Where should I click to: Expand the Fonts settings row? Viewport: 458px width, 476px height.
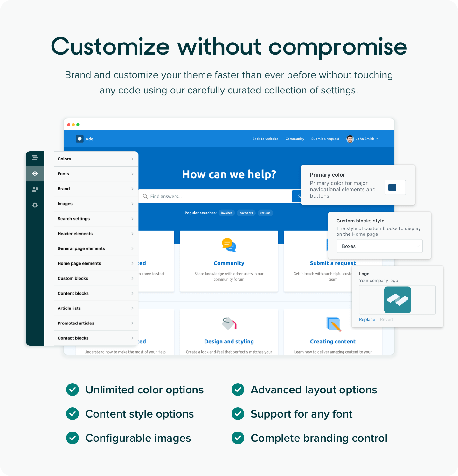96,174
